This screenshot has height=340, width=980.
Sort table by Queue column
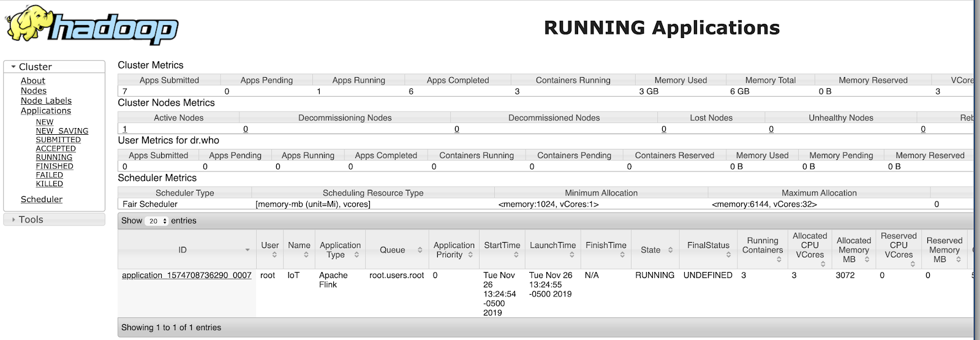(397, 250)
